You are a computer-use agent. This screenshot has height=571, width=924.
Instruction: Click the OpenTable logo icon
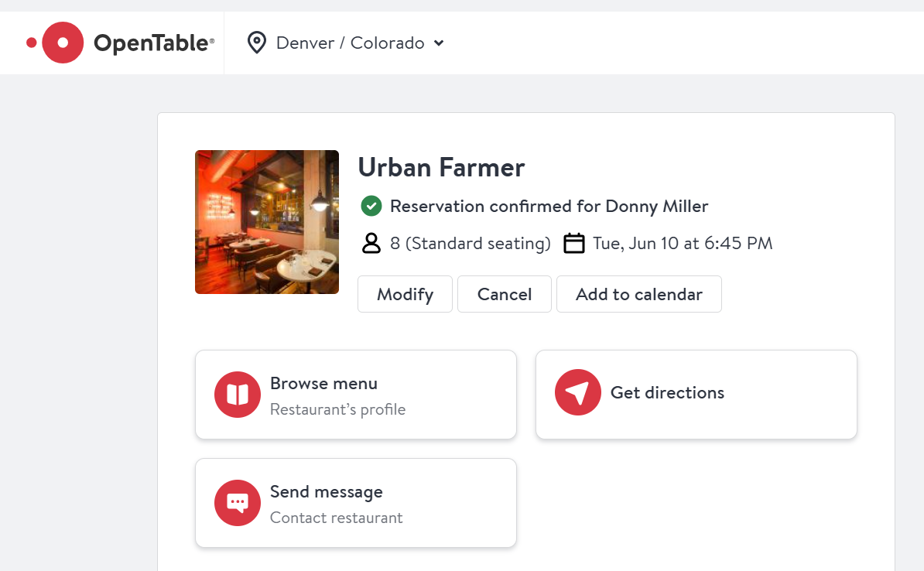point(56,43)
